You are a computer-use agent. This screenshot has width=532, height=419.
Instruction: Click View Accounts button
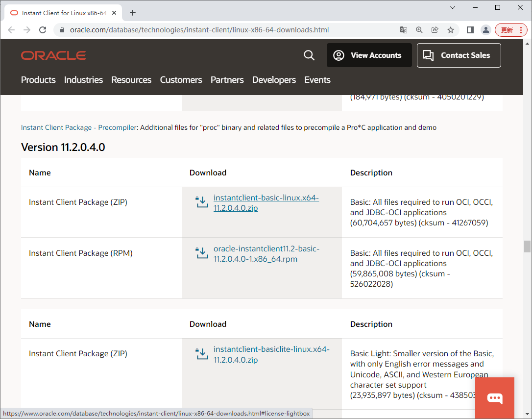pyautogui.click(x=369, y=55)
